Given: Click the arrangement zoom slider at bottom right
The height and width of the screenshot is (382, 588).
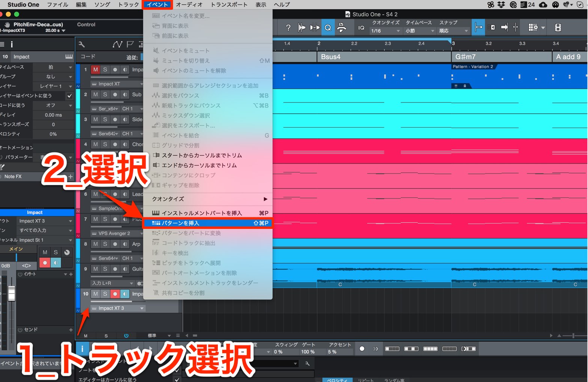Looking at the screenshot, I should click(573, 335).
